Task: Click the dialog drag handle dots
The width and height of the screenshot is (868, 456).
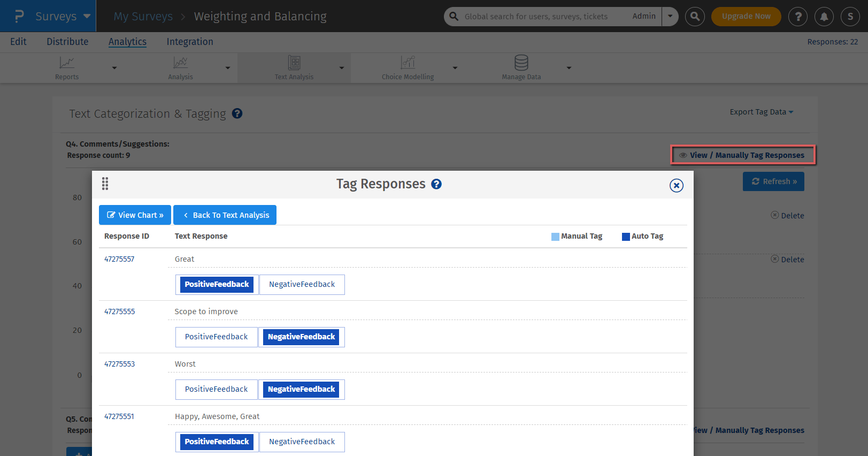Action: click(x=105, y=184)
